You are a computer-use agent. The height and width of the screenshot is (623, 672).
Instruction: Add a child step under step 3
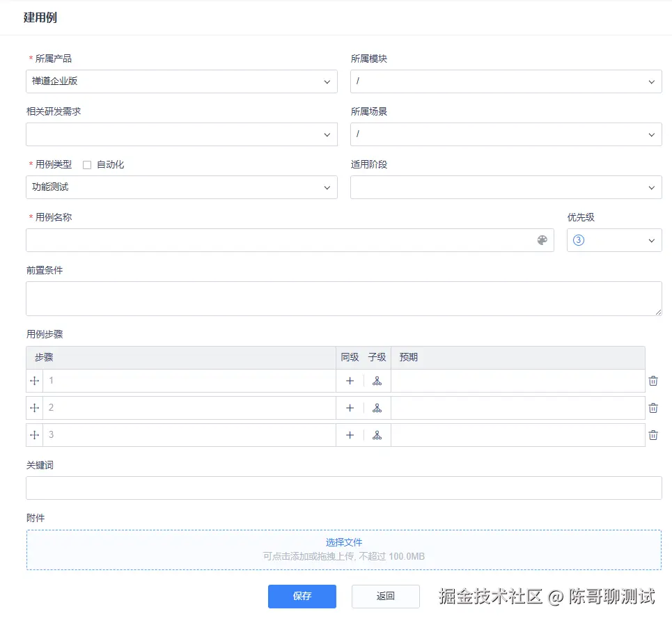click(377, 435)
